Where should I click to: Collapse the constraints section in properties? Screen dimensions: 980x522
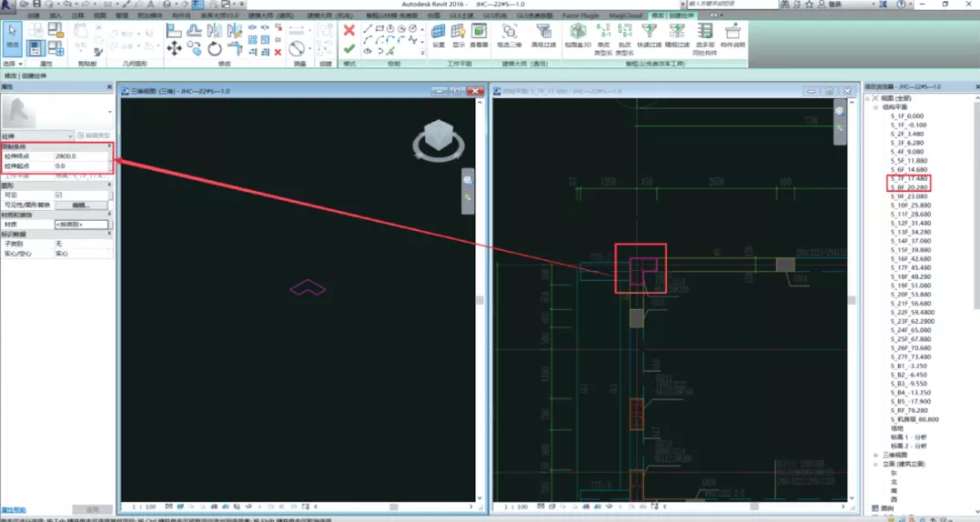click(x=109, y=146)
